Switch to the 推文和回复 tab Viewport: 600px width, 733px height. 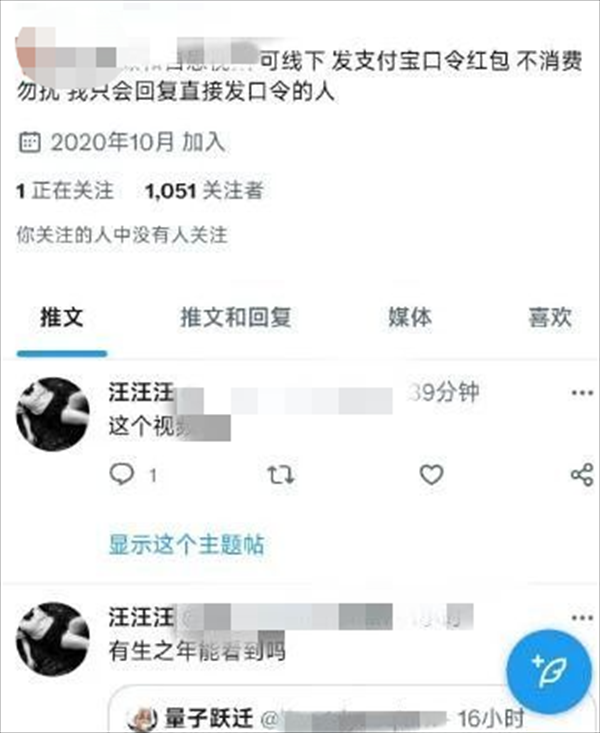coord(236,318)
